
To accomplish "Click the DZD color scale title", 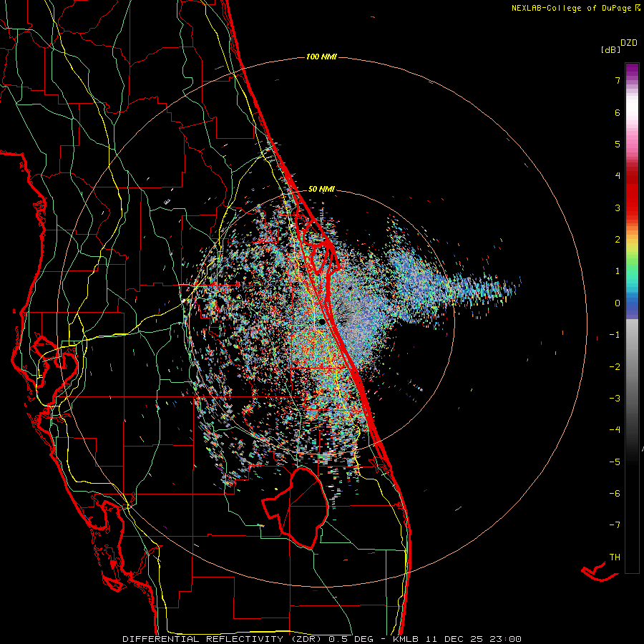I will click(629, 43).
